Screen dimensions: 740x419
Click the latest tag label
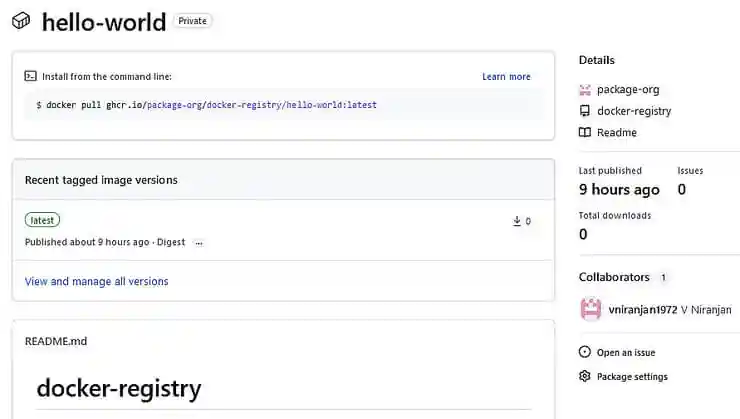pyautogui.click(x=42, y=220)
